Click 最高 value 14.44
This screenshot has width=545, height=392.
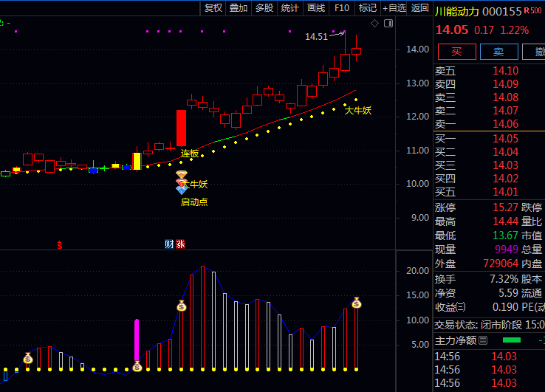point(505,221)
